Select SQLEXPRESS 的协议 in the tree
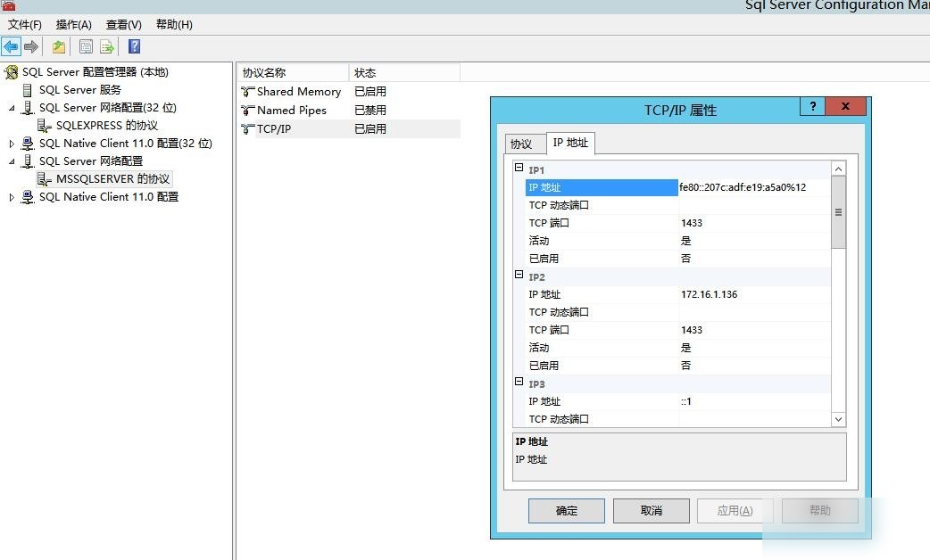This screenshot has width=930, height=560. [x=107, y=126]
